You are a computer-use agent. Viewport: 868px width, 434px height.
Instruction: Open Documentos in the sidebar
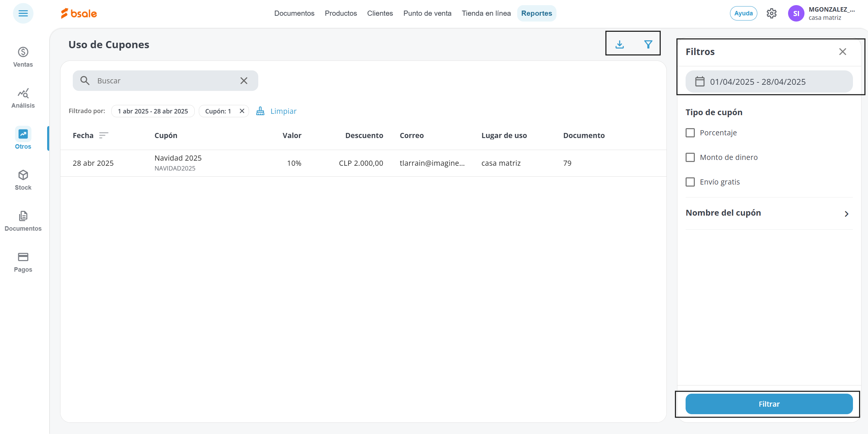(23, 221)
